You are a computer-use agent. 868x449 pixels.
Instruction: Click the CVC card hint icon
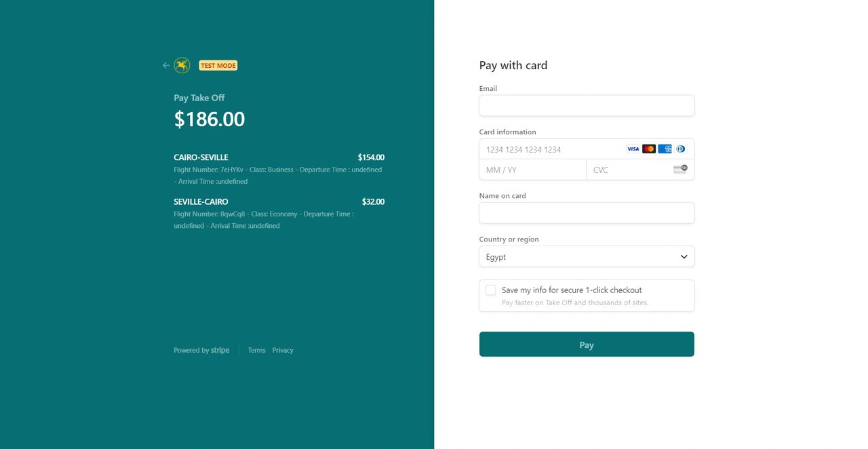679,170
